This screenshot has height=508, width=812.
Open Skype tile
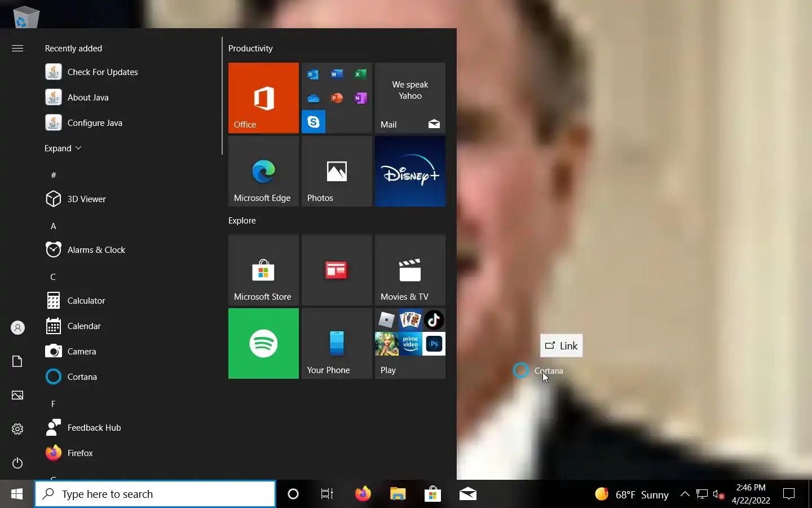tap(314, 122)
